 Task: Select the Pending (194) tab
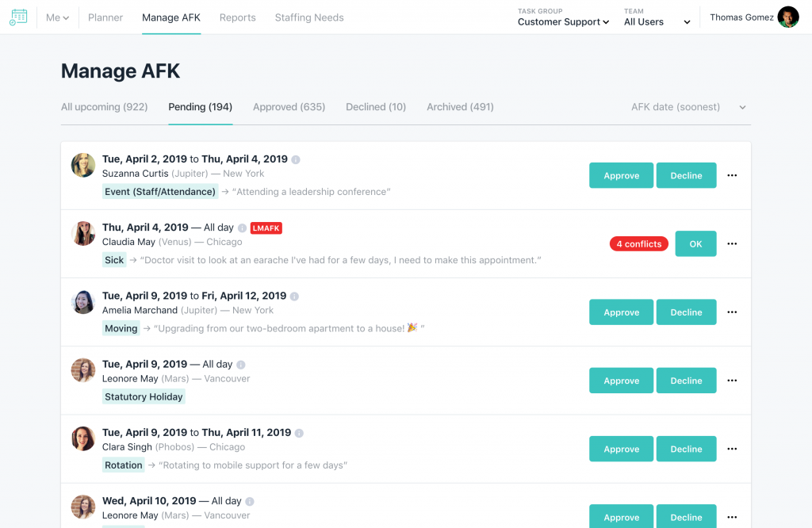(200, 107)
